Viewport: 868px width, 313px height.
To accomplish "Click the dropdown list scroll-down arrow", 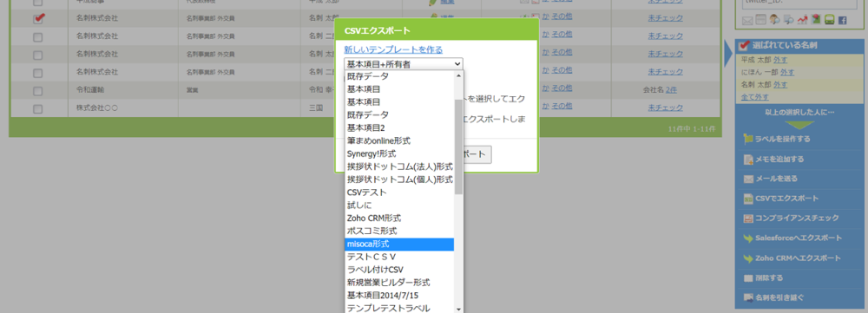I will tap(459, 309).
